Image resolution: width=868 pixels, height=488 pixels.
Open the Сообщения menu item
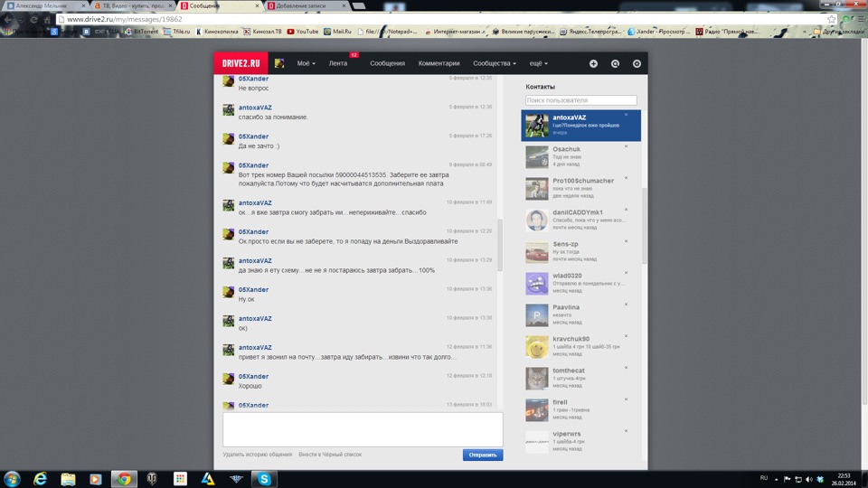click(388, 63)
